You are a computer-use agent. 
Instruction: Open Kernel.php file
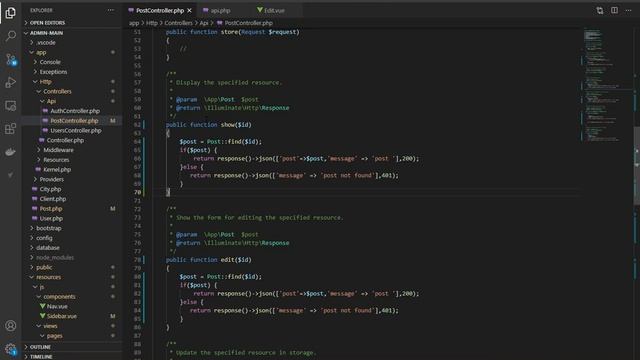coord(57,170)
